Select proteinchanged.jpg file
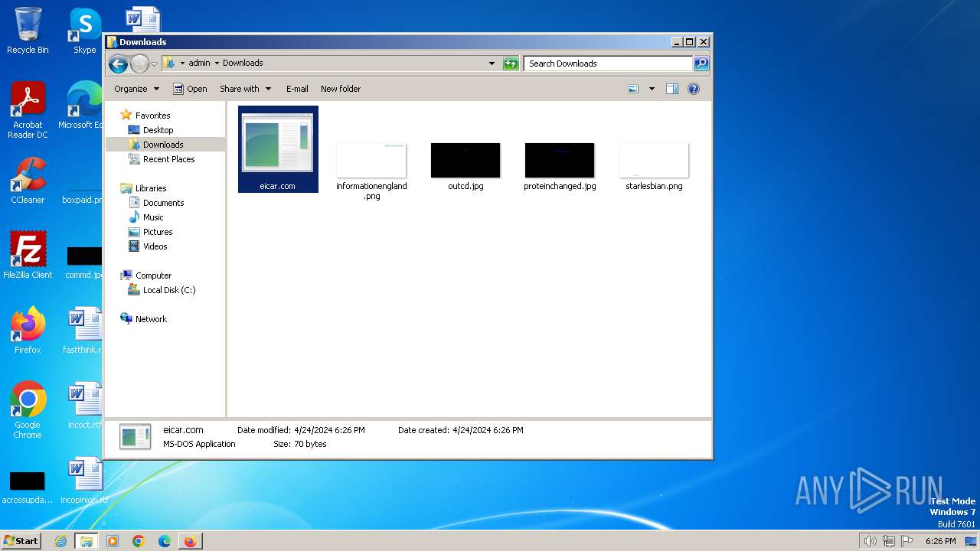This screenshot has height=551, width=980. coord(560,166)
